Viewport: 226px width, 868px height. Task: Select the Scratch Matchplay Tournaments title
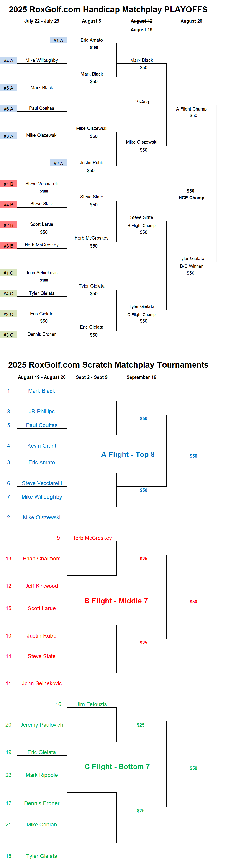click(x=108, y=365)
